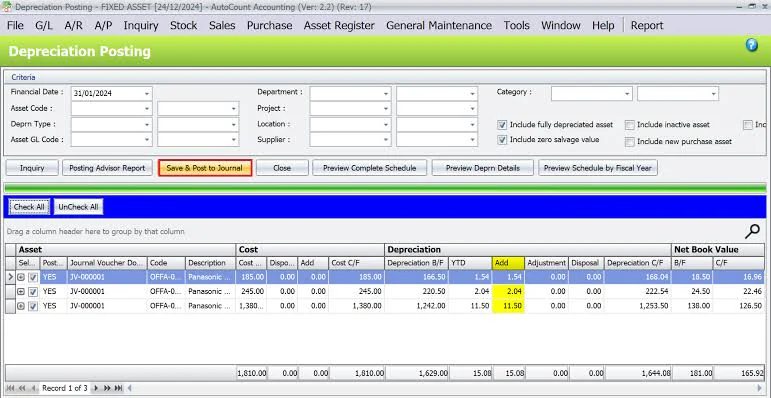Click Net Book Value C/F cell 126.50
Screen dimensions: 771x398
coord(739,306)
